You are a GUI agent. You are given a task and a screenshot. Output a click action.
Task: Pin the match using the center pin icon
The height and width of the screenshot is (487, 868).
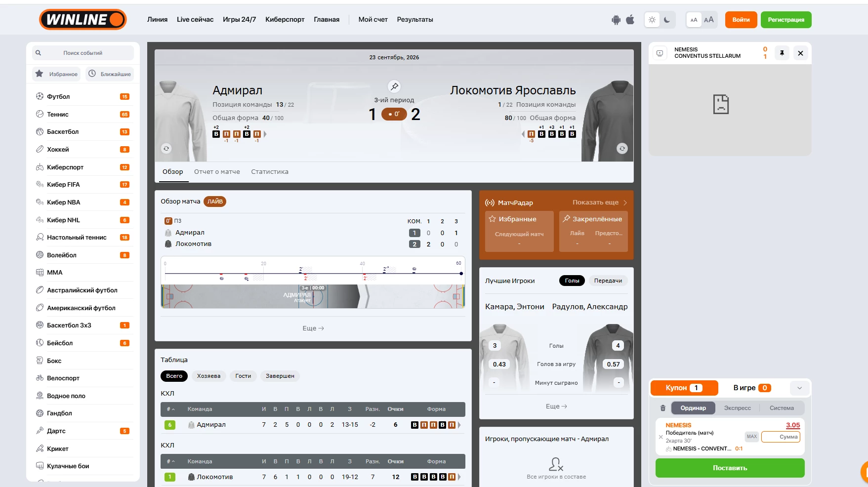(394, 86)
